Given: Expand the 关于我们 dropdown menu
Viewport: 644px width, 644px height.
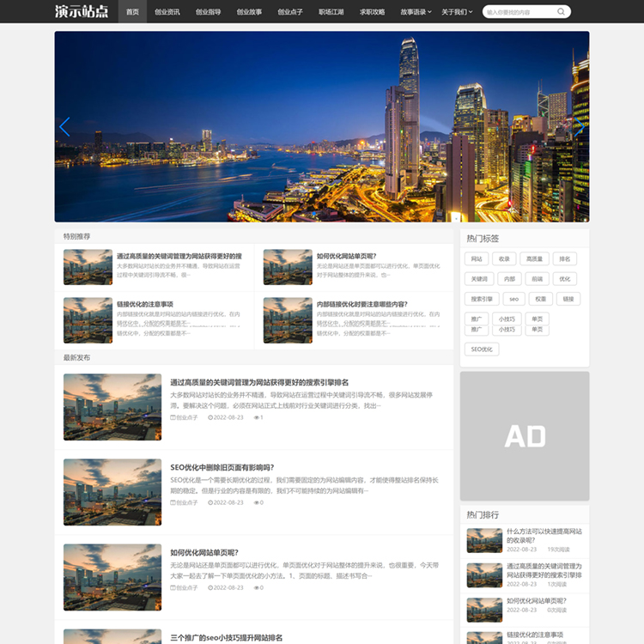Looking at the screenshot, I should [457, 12].
